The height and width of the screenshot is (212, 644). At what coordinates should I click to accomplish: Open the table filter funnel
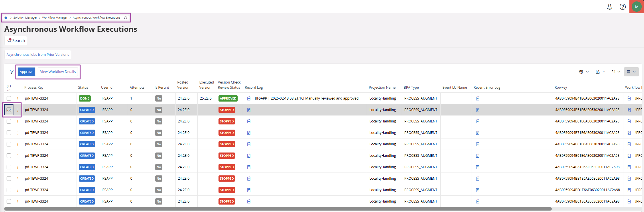12,72
